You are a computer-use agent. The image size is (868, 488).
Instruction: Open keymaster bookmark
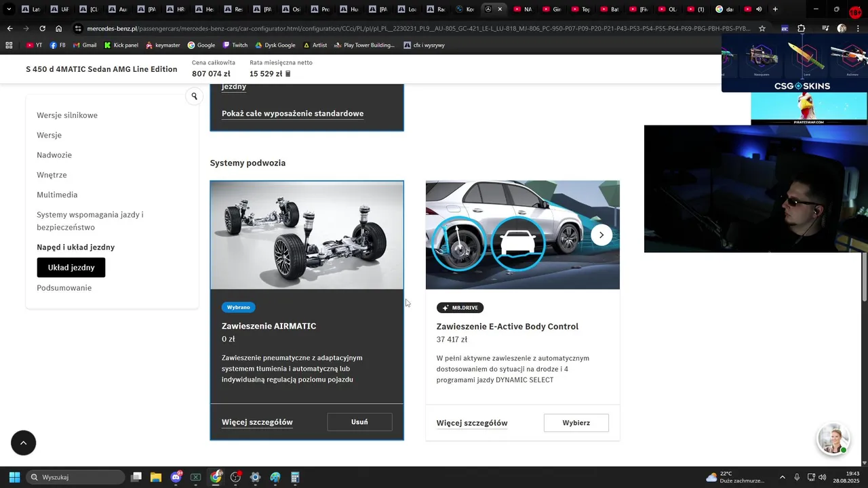click(x=163, y=45)
